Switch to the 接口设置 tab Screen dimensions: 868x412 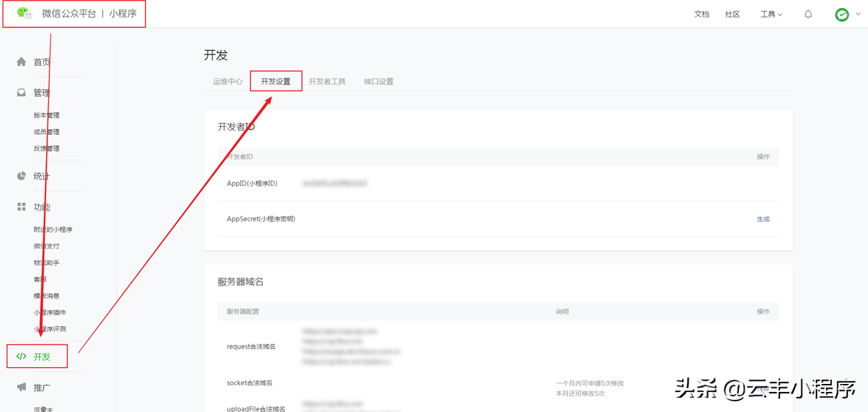[x=379, y=81]
